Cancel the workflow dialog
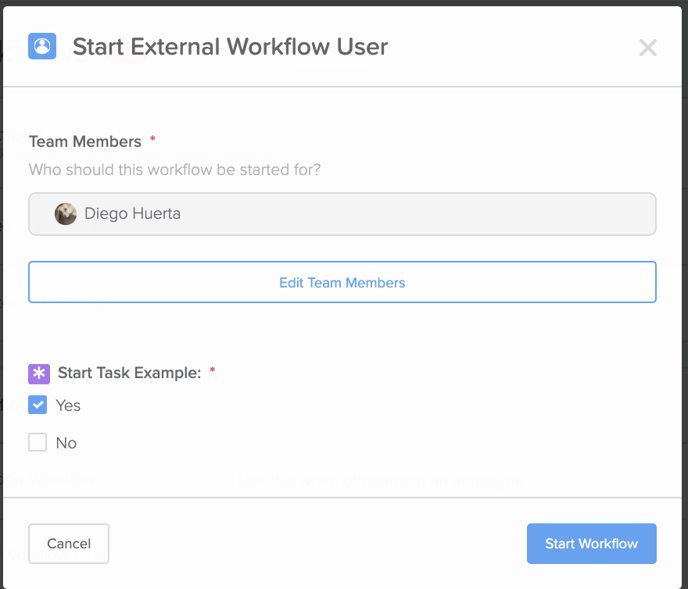 point(69,543)
